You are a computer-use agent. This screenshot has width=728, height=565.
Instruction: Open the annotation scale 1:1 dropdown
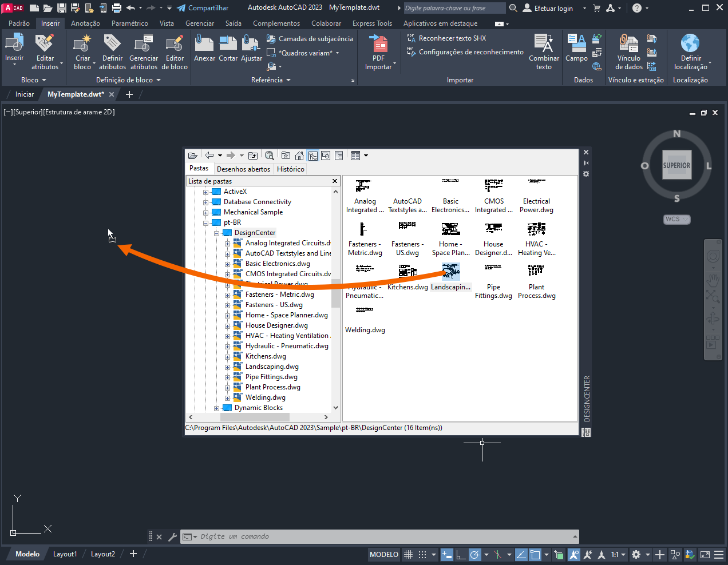pyautogui.click(x=618, y=555)
